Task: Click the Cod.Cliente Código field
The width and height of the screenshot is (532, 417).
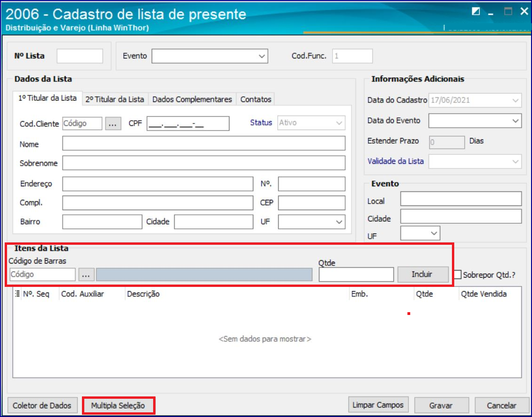Action: pos(82,124)
